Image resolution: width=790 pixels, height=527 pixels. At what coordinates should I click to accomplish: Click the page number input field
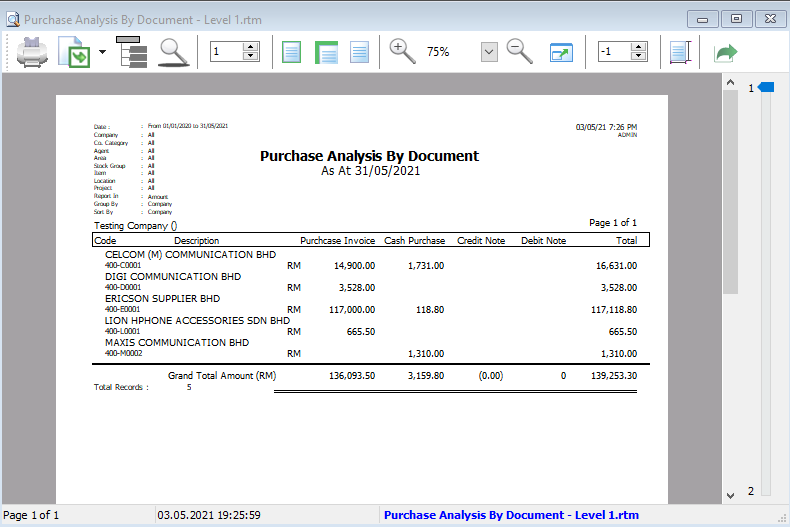(x=226, y=52)
